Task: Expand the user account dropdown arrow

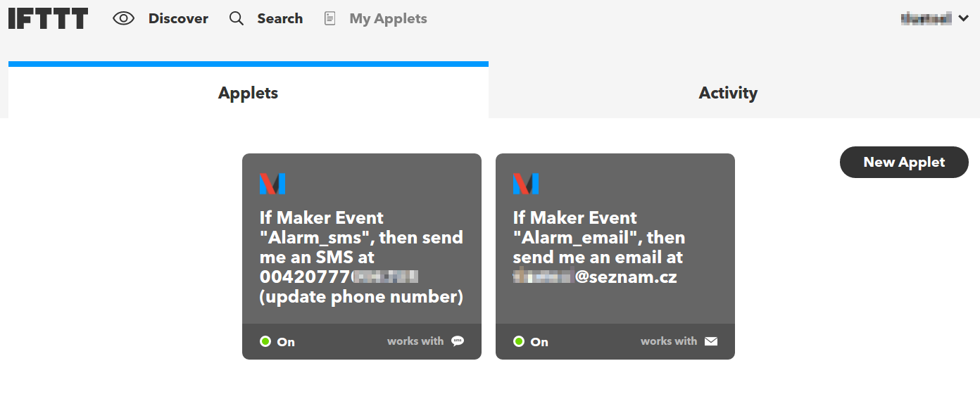Action: 964,19
